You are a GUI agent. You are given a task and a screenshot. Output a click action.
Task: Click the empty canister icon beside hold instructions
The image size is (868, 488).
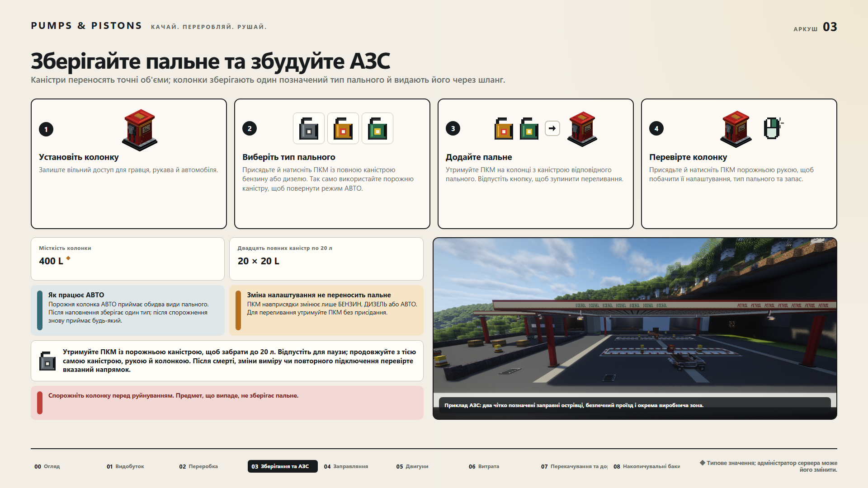pyautogui.click(x=47, y=361)
